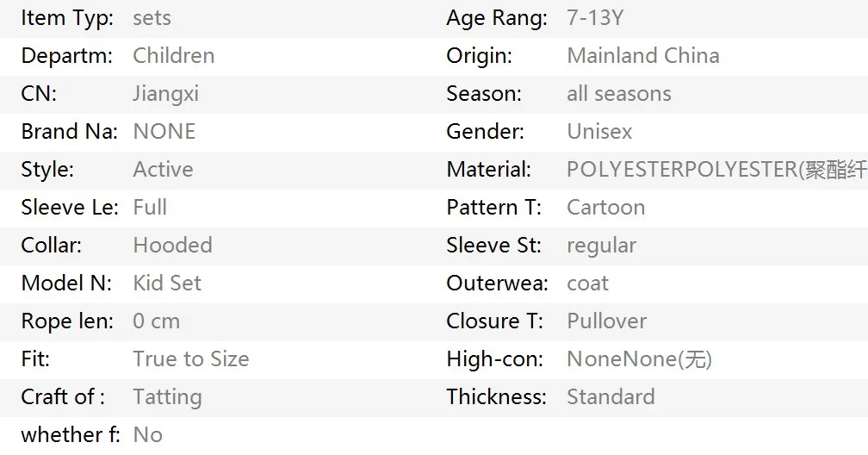Select the "all seasons" season value
The image size is (868, 455).
(618, 94)
